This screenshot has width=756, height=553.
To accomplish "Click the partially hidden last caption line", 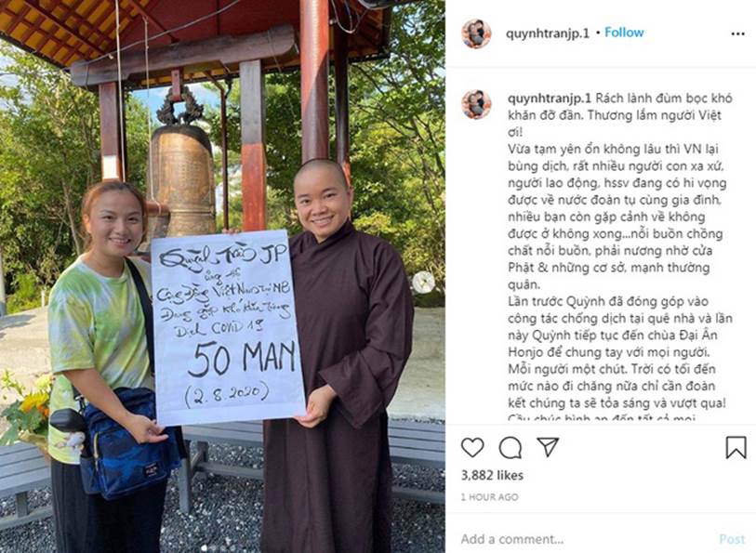I will click(602, 418).
